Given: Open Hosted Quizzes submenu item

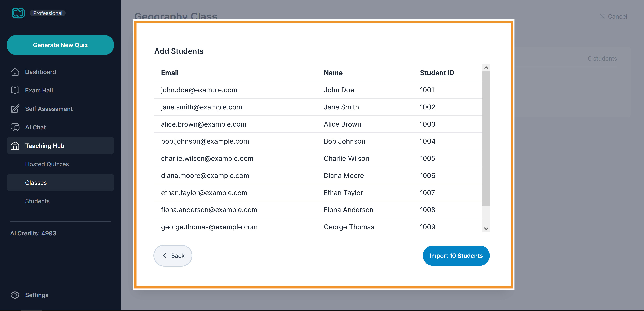Looking at the screenshot, I should click(x=60, y=164).
